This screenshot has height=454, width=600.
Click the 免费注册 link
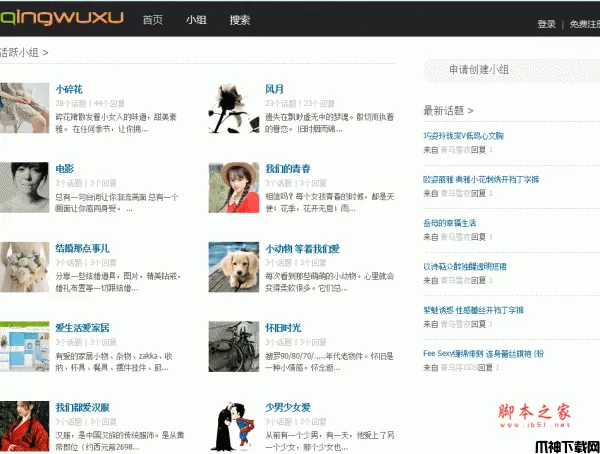(x=585, y=24)
